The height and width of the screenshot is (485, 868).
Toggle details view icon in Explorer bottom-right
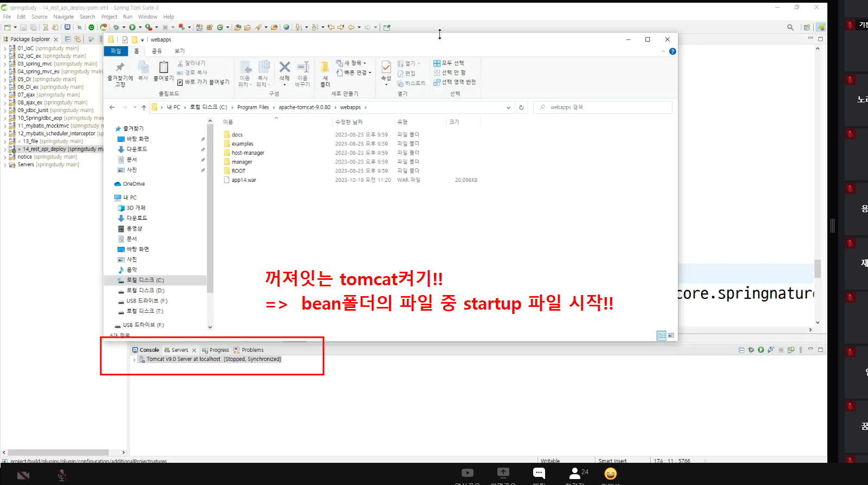click(662, 336)
